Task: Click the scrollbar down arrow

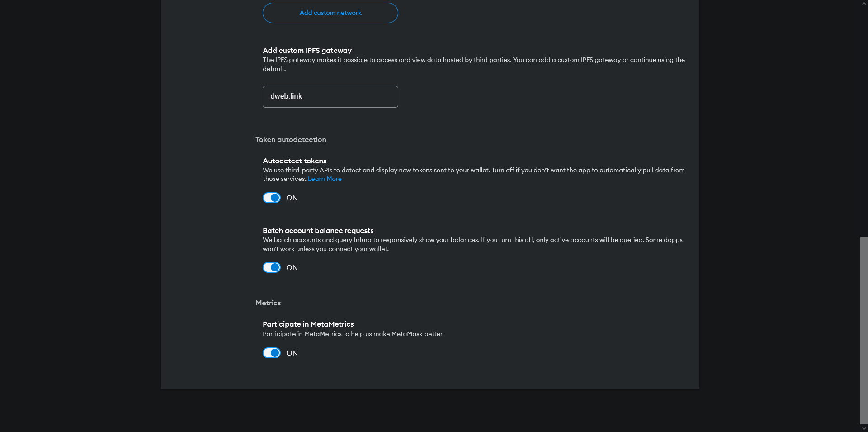Action: 864,428
